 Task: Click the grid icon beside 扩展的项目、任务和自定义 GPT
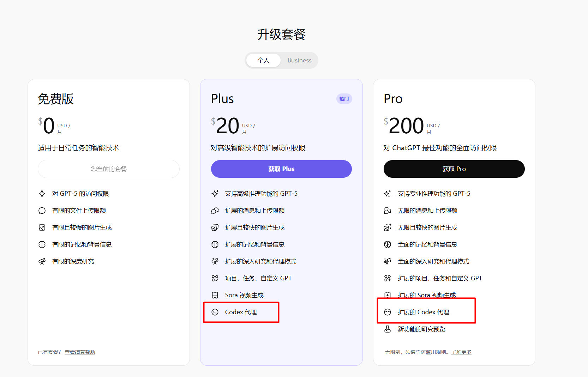point(388,278)
